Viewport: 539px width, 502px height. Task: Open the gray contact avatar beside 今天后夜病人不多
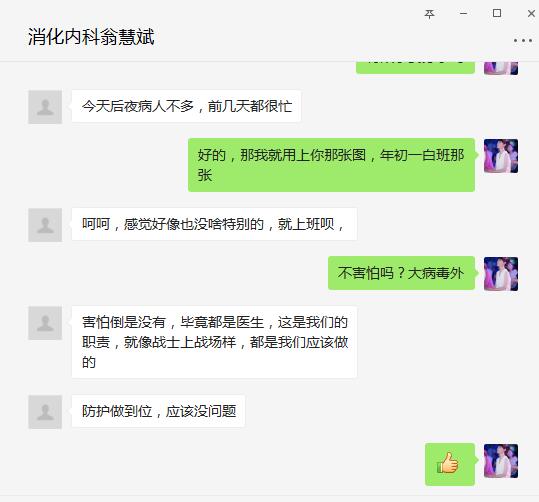point(45,107)
